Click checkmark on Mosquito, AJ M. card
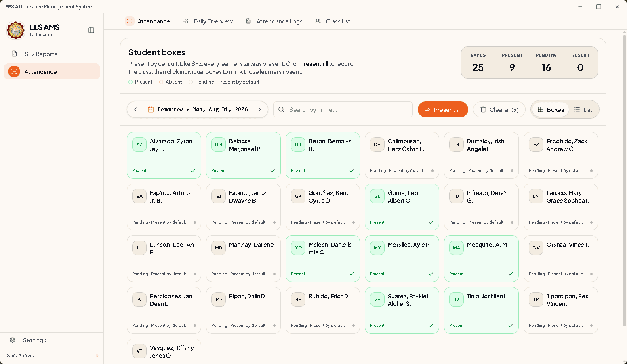 [511, 274]
